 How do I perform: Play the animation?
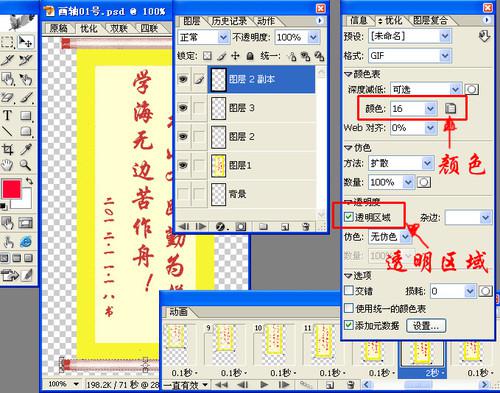264,385
